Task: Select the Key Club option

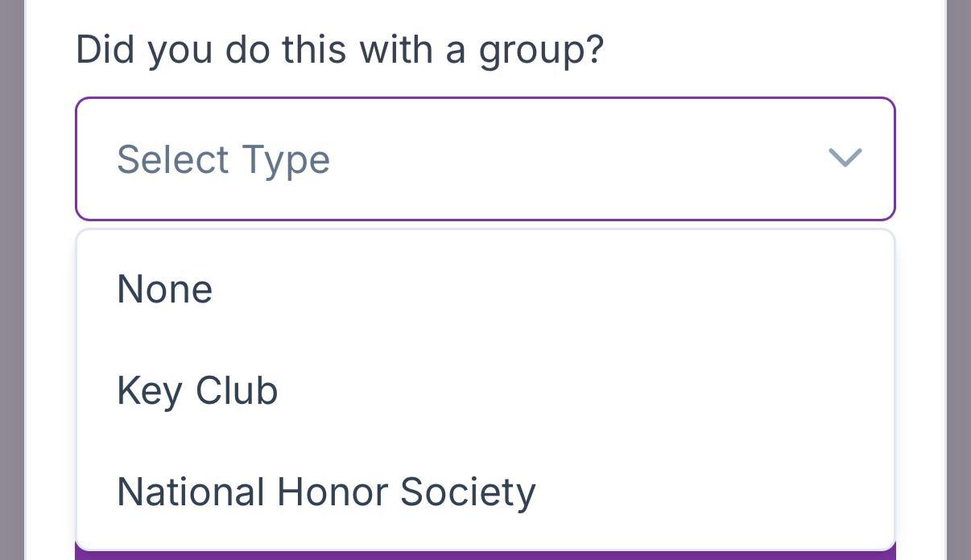Action: 197,390
